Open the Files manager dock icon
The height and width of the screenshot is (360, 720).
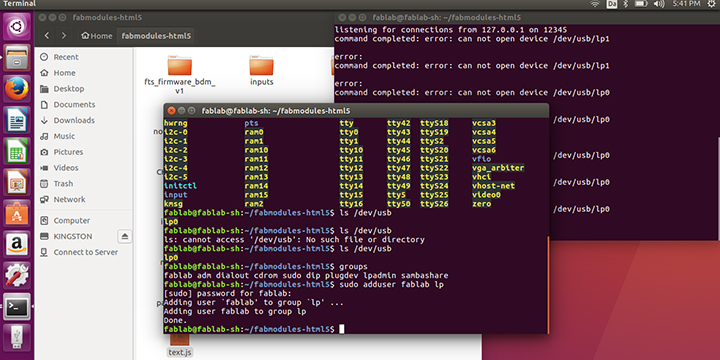[x=17, y=58]
